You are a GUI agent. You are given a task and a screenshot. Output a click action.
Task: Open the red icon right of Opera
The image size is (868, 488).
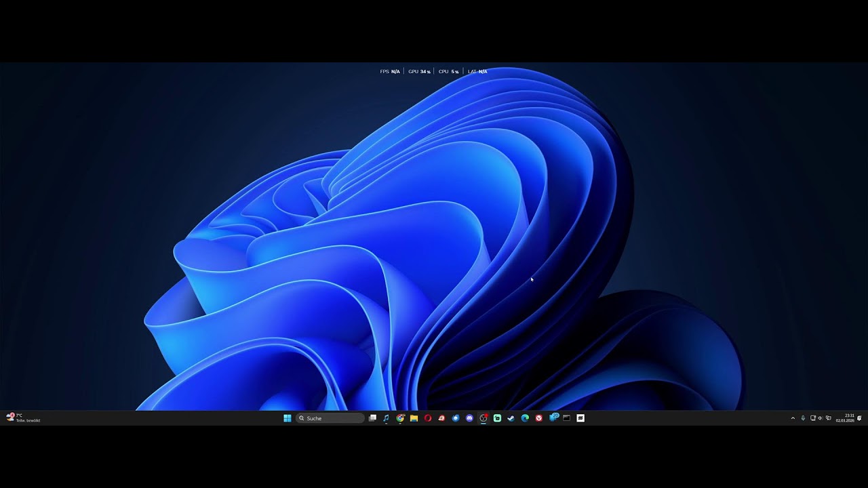441,418
